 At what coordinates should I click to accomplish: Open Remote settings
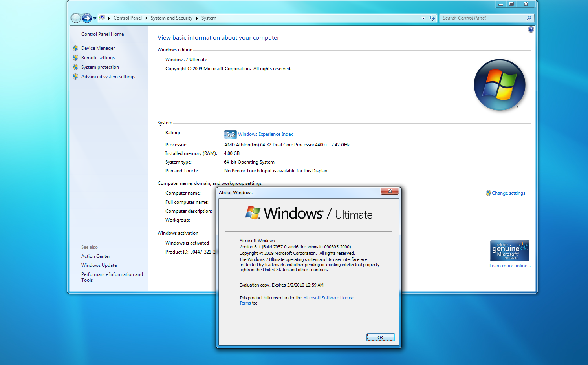click(98, 58)
